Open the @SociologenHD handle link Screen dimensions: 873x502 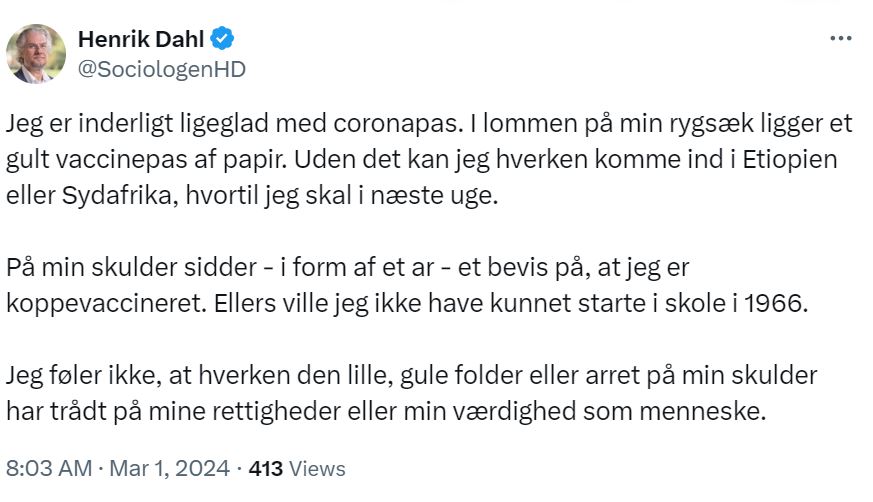click(161, 68)
